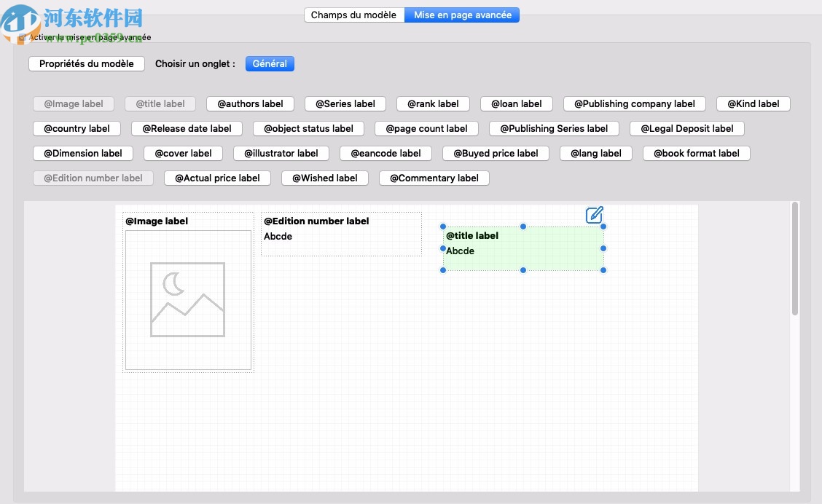822x504 pixels.
Task: Add the @eancode label field
Action: tap(385, 153)
